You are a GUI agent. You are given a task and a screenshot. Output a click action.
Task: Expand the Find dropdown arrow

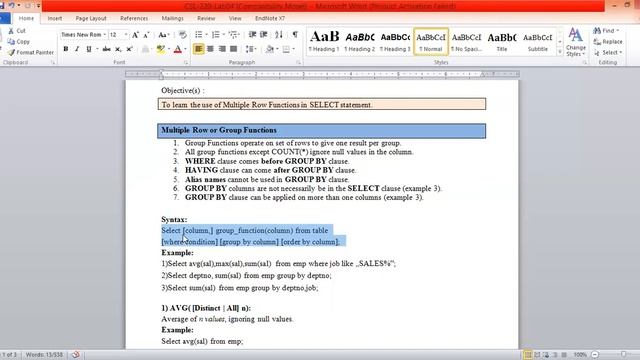tap(617, 31)
